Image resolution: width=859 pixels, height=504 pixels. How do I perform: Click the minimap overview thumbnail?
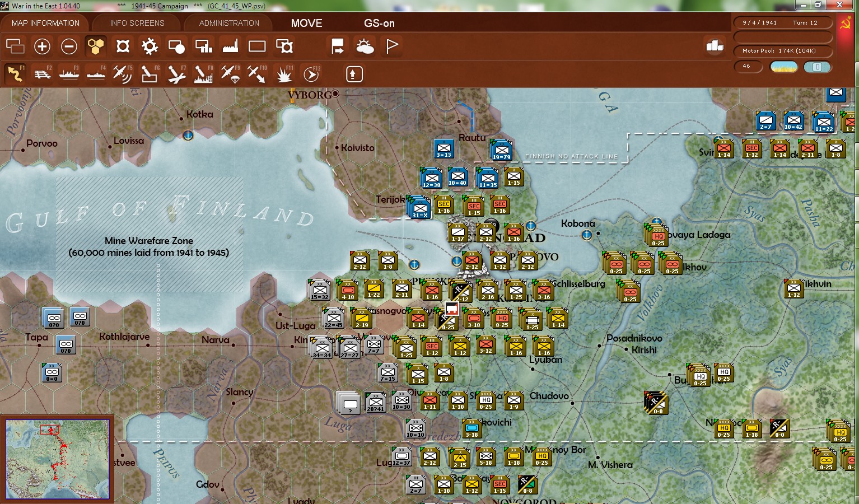(57, 459)
